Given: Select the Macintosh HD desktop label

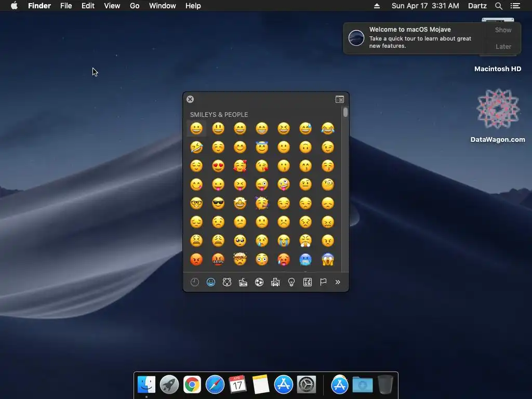Looking at the screenshot, I should point(498,69).
